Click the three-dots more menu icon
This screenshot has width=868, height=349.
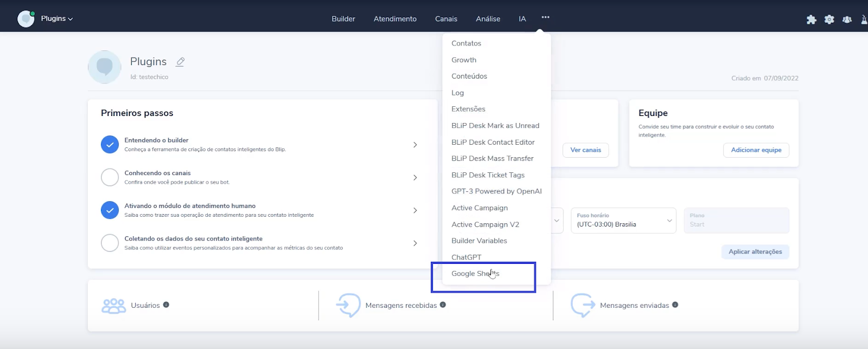point(545,17)
